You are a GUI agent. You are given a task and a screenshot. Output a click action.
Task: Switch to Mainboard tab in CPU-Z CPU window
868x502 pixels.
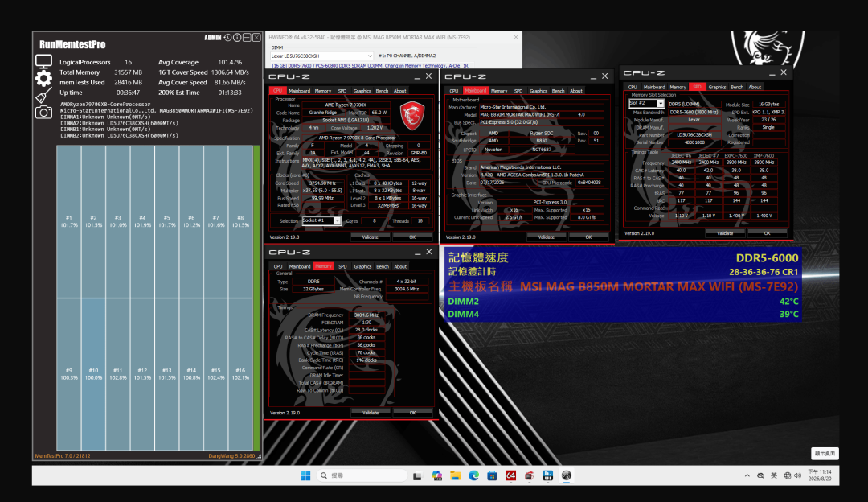click(x=299, y=91)
